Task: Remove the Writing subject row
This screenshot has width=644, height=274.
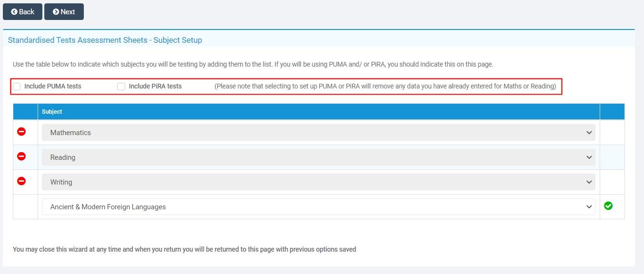Action: tap(21, 181)
